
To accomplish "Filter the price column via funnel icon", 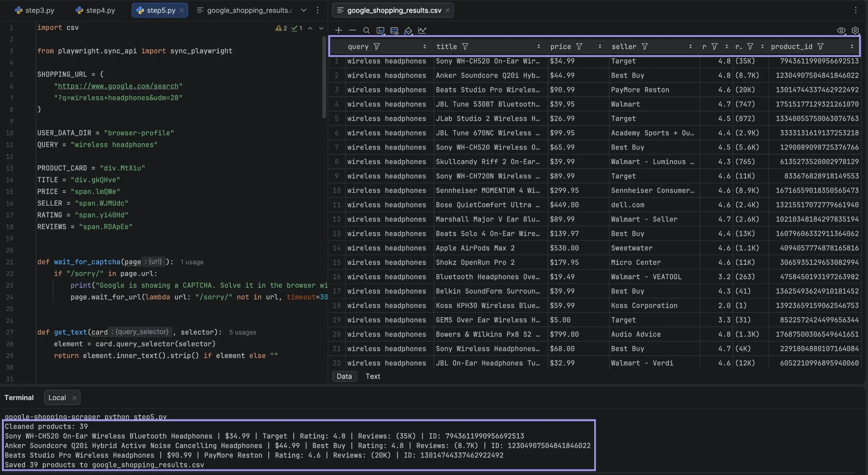I will click(x=579, y=47).
